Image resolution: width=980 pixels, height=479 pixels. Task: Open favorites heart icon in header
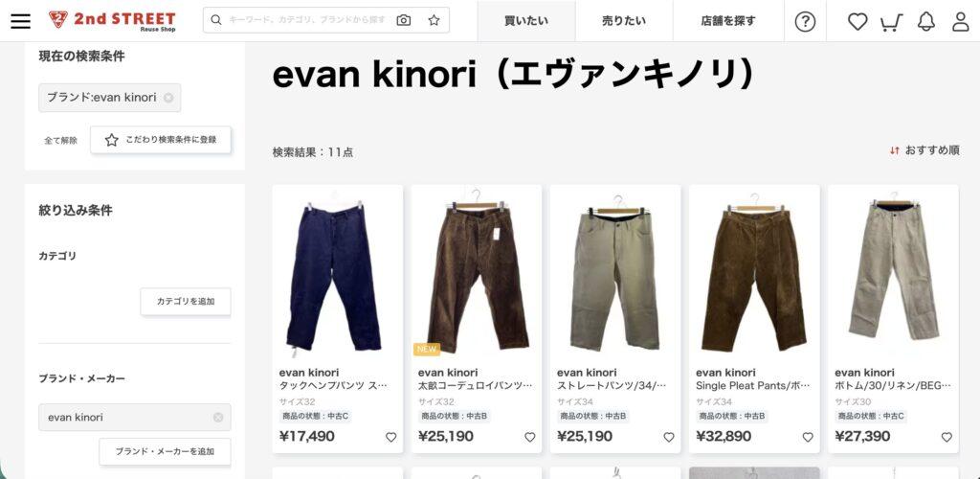(857, 21)
